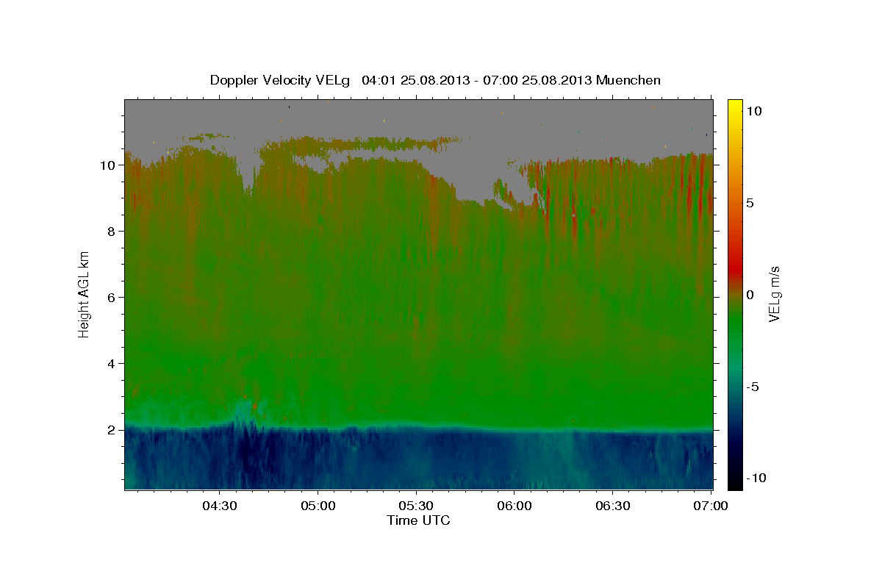Click the 'Height AGL km' axis label
Image resolution: width=882 pixels, height=588 pixels.
click(84, 293)
